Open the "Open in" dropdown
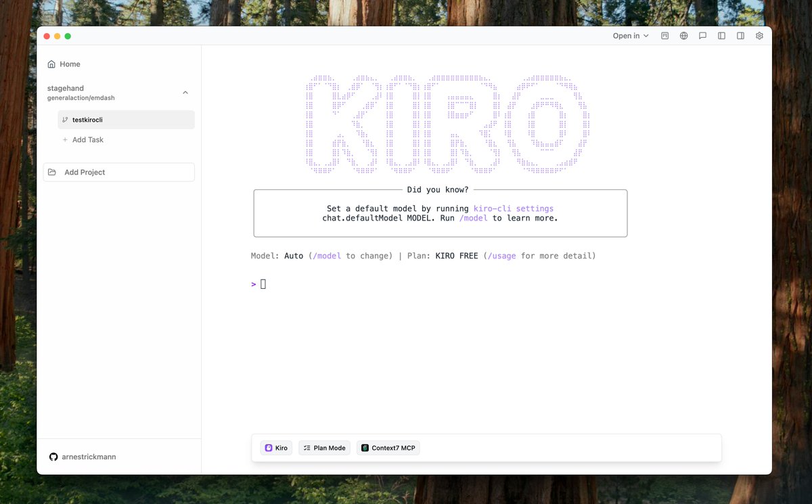 (631, 36)
